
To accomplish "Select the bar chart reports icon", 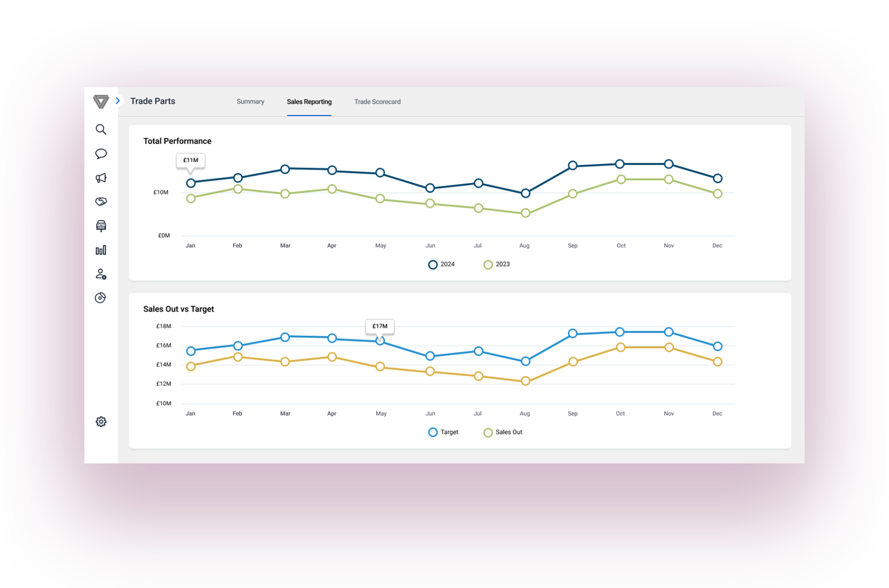I will click(101, 250).
